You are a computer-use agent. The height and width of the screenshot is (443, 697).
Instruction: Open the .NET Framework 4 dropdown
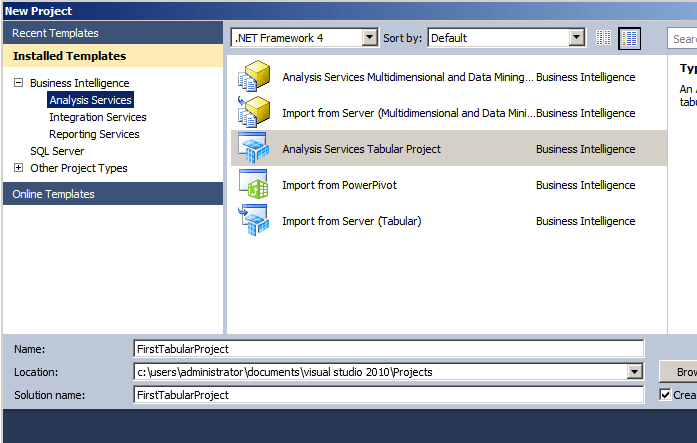click(x=369, y=38)
